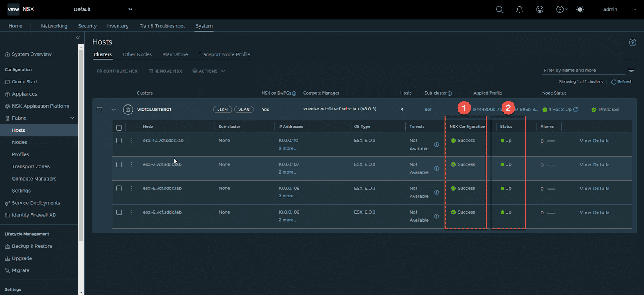Click the page help icon next to Hosts
Image resolution: width=644 pixels, height=295 pixels.
click(x=632, y=42)
